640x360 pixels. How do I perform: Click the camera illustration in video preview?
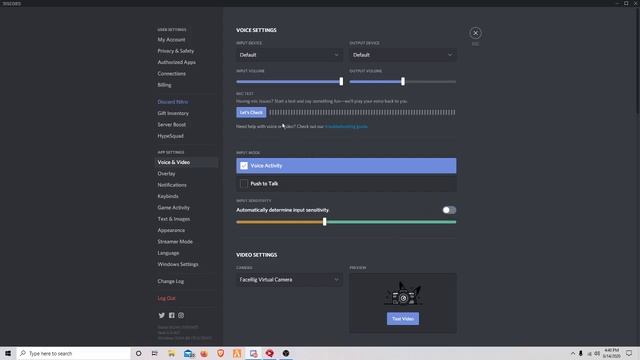tap(403, 293)
